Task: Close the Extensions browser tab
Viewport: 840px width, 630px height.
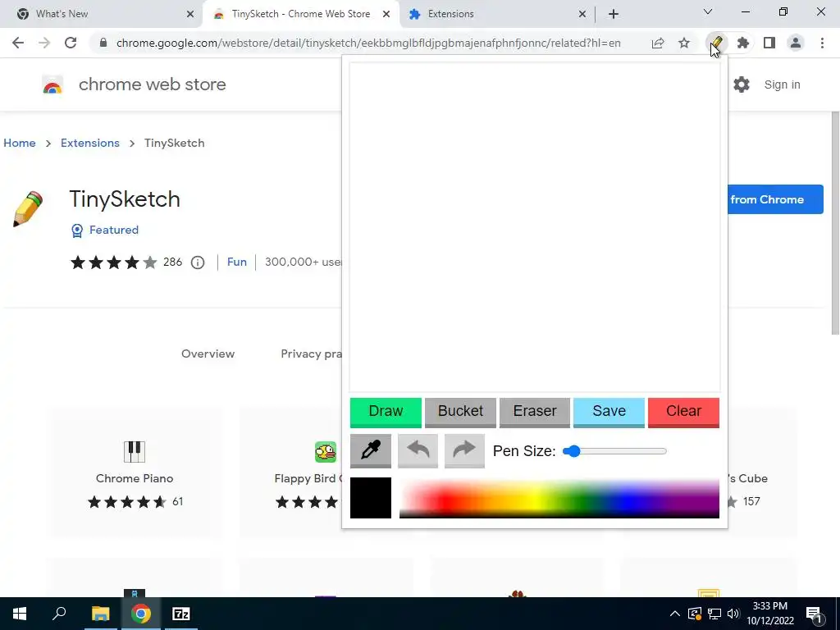Action: (x=582, y=14)
